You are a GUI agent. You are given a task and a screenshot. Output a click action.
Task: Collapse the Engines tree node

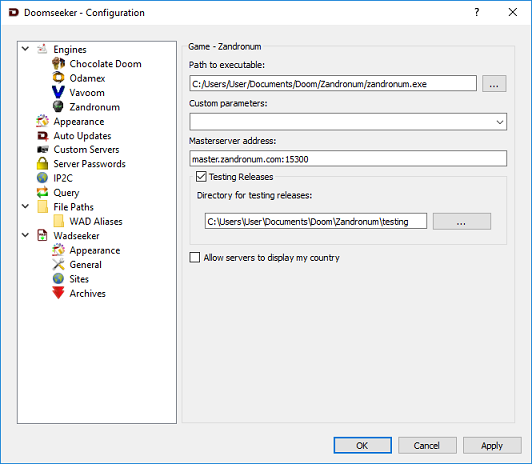[25, 49]
